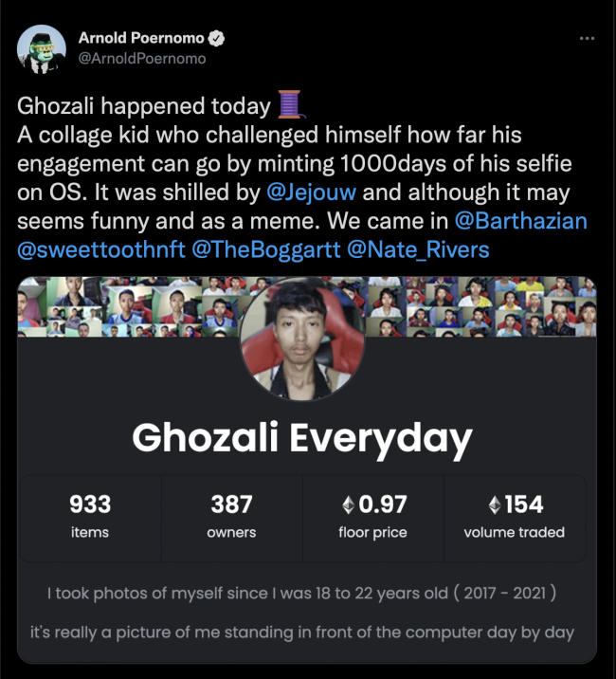Select the 933 items stat
Screen dimensions: 616x679
click(x=90, y=516)
